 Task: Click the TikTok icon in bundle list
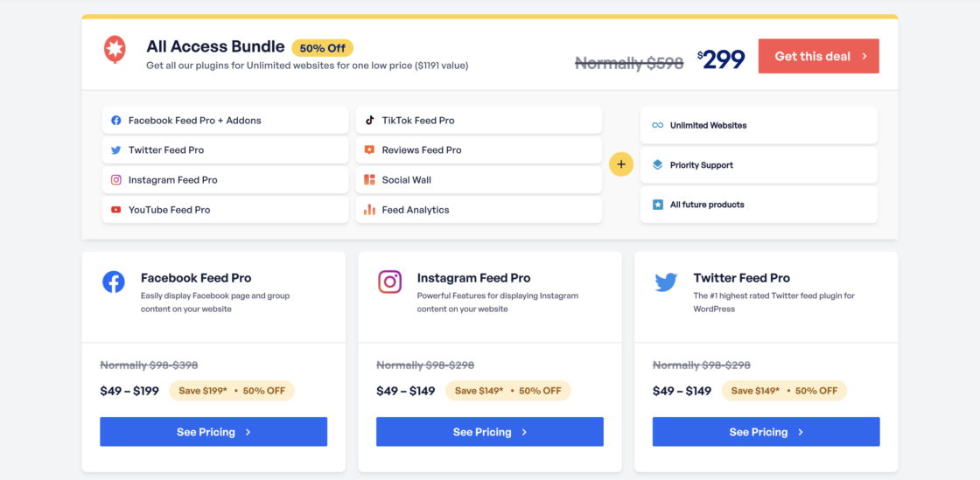pyautogui.click(x=370, y=121)
